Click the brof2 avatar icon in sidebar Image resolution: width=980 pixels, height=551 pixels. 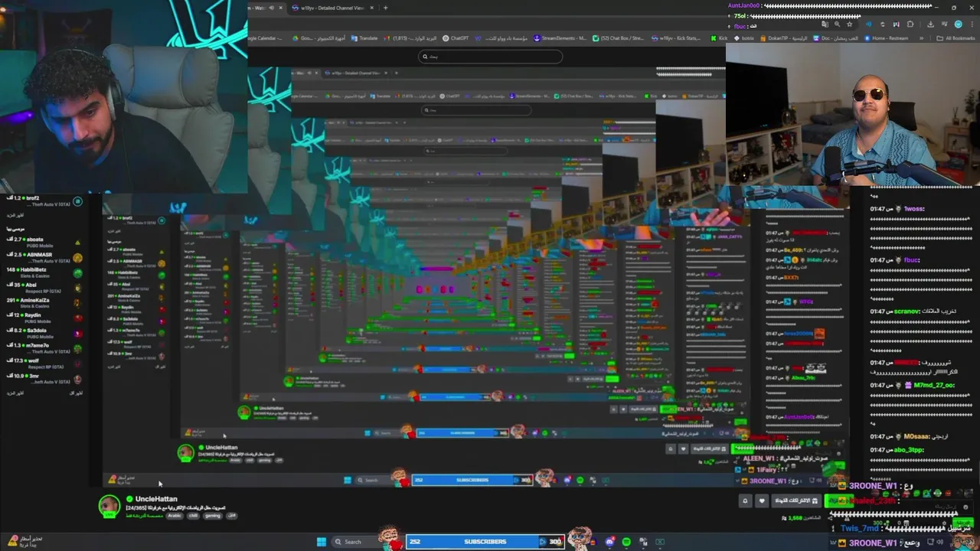coord(77,202)
